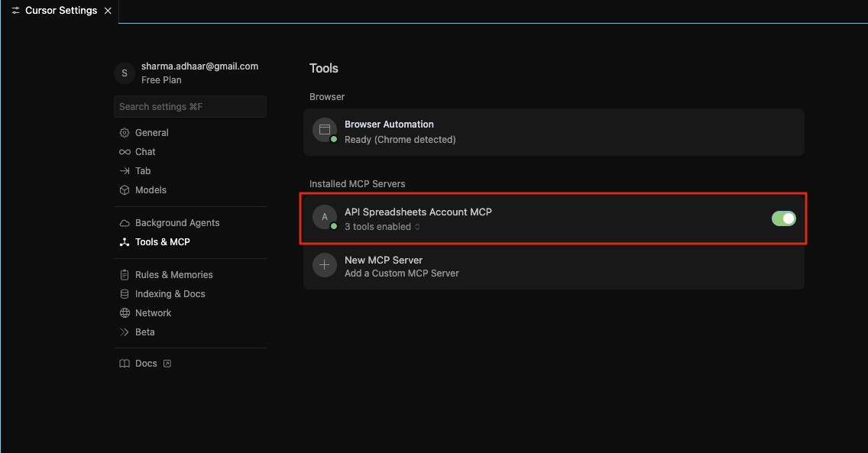868x453 pixels.
Task: Click the Network globe icon
Action: point(124,312)
